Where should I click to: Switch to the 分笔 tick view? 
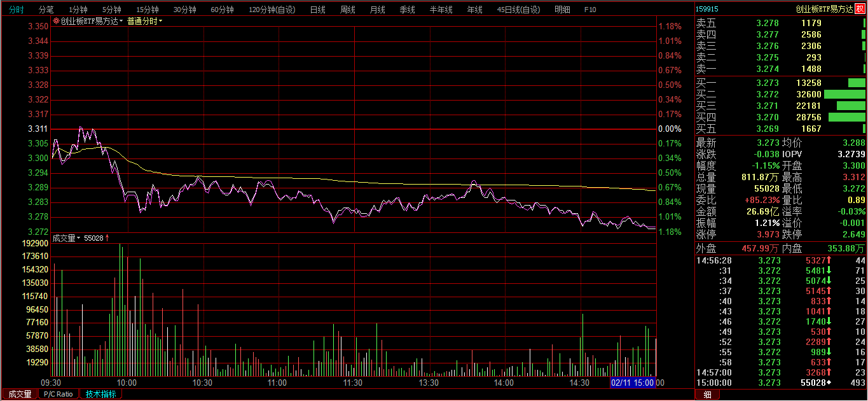click(x=46, y=10)
